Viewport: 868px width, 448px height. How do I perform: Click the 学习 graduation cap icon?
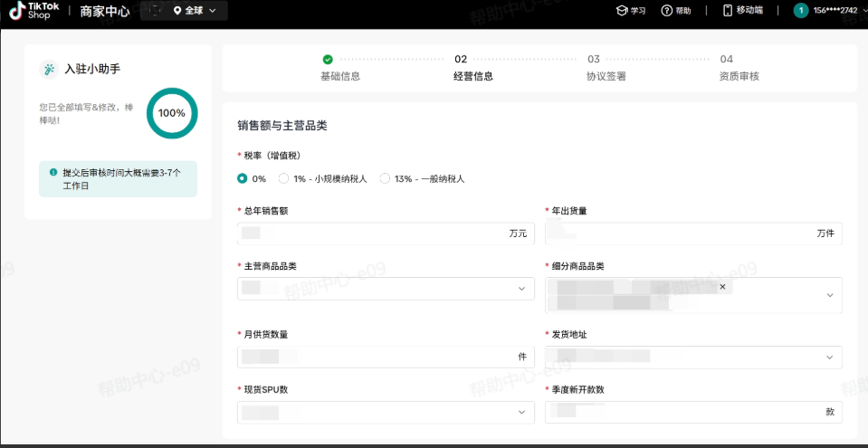622,11
